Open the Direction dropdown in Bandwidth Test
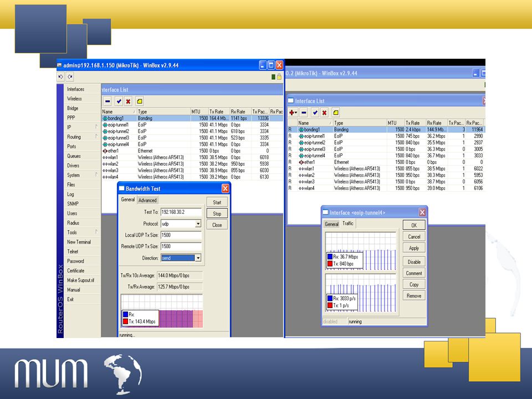The height and width of the screenshot is (399, 532). coord(198,258)
